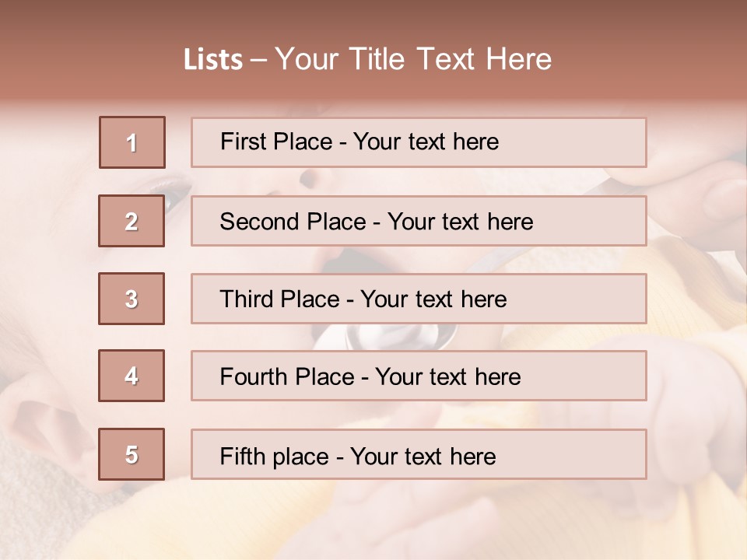Screen dimensions: 747x560
Task: Click the text 'Third Place' in third bar
Action: pyautogui.click(x=280, y=299)
